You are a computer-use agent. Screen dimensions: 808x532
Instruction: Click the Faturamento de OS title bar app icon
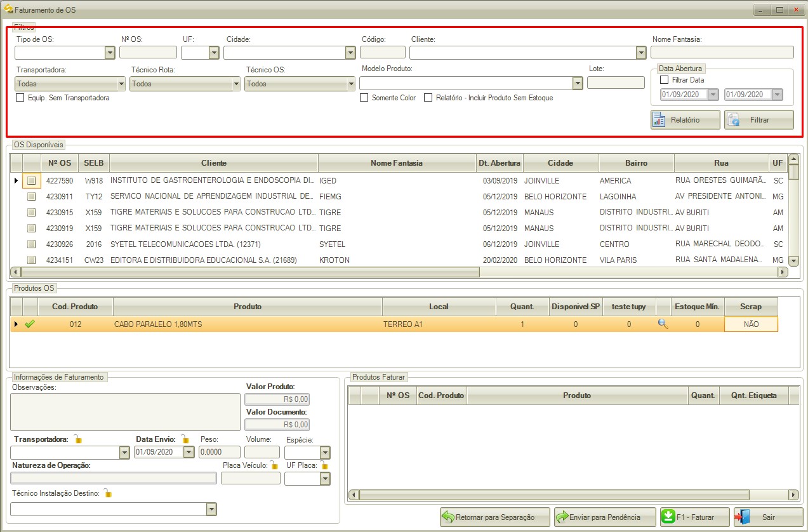pyautogui.click(x=9, y=10)
